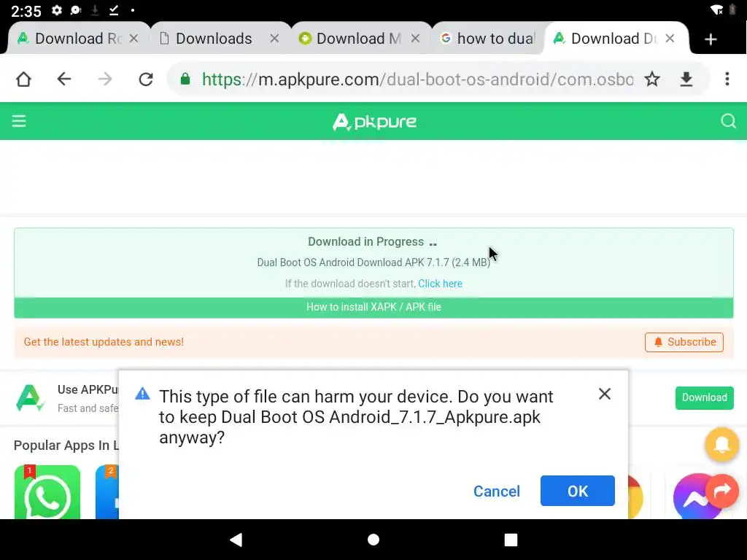
Task: Click the 'Click here' download link
Action: click(x=440, y=284)
